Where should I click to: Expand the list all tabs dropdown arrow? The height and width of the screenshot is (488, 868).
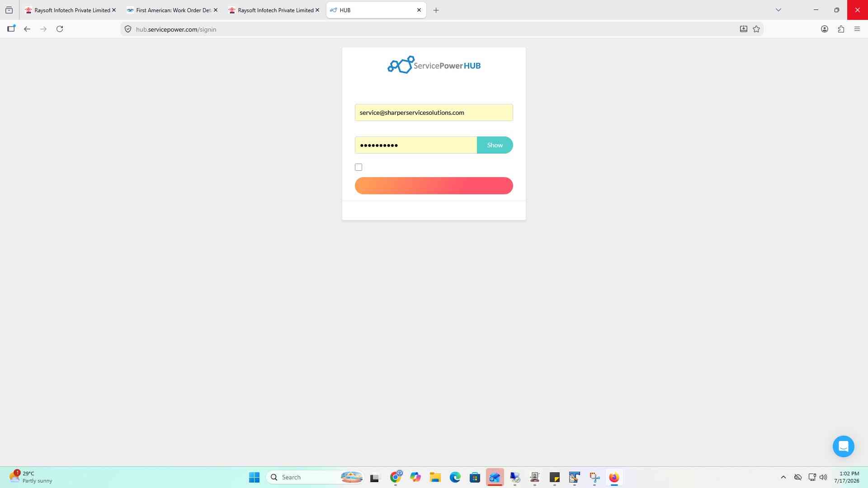click(778, 10)
